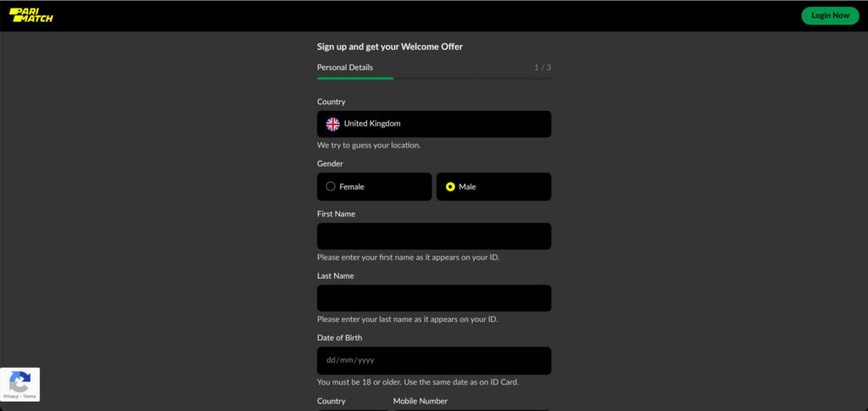Screen dimensions: 868x411
Task: Open the reCAPTCHA Privacy link
Action: click(x=10, y=397)
